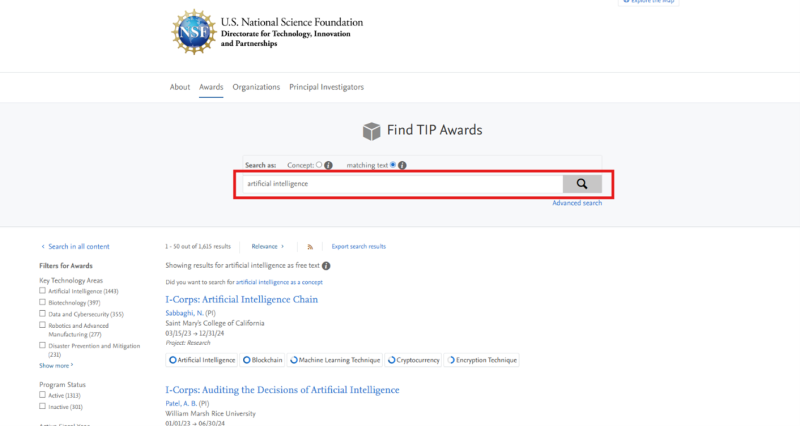Click Saint Mary's College of California text

(x=215, y=323)
